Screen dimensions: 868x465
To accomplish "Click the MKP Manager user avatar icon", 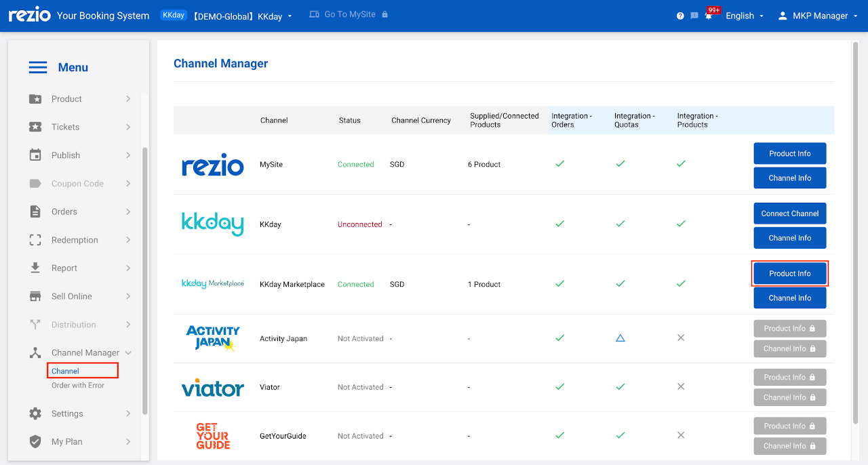I will pyautogui.click(x=783, y=16).
